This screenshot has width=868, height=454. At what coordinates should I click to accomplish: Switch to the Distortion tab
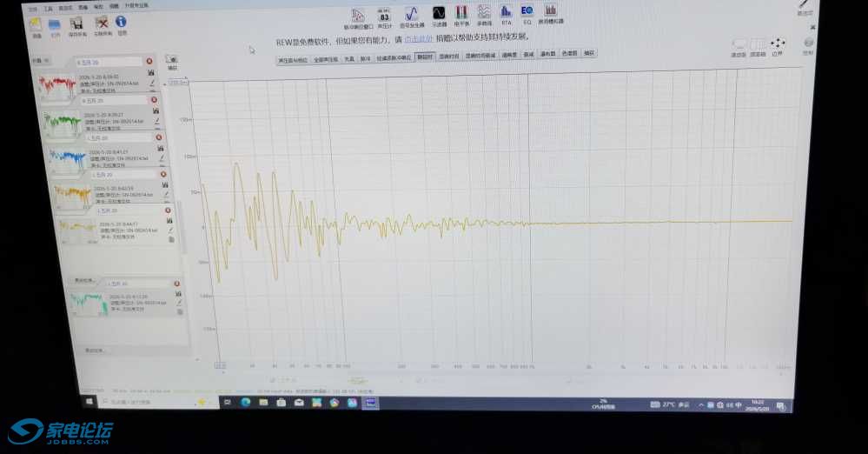[x=348, y=59]
